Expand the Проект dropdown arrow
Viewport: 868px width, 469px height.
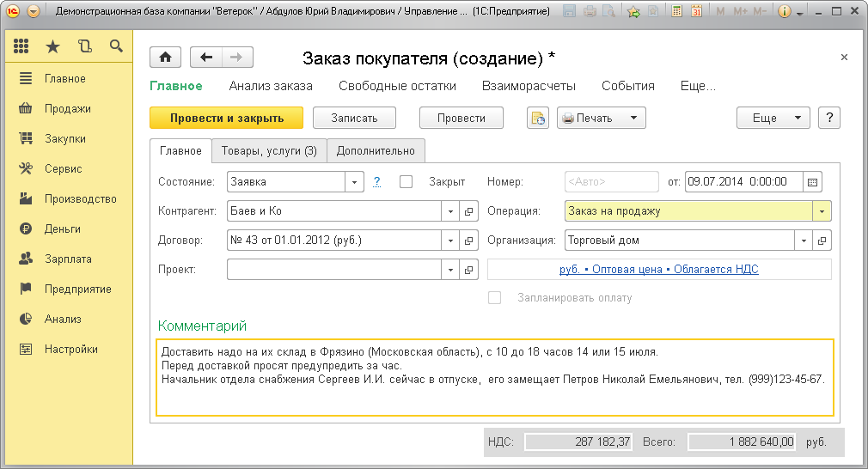click(x=450, y=270)
